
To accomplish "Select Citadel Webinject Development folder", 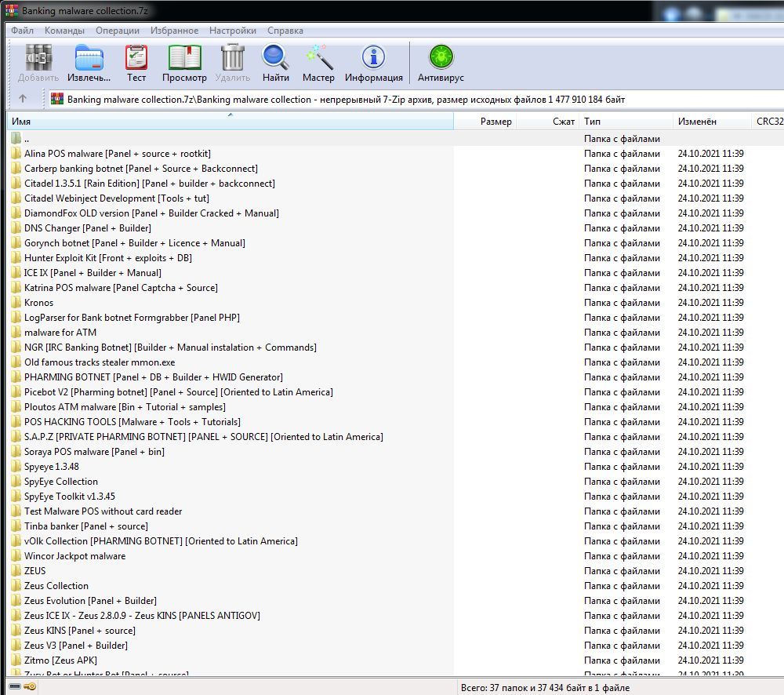I will (x=117, y=198).
